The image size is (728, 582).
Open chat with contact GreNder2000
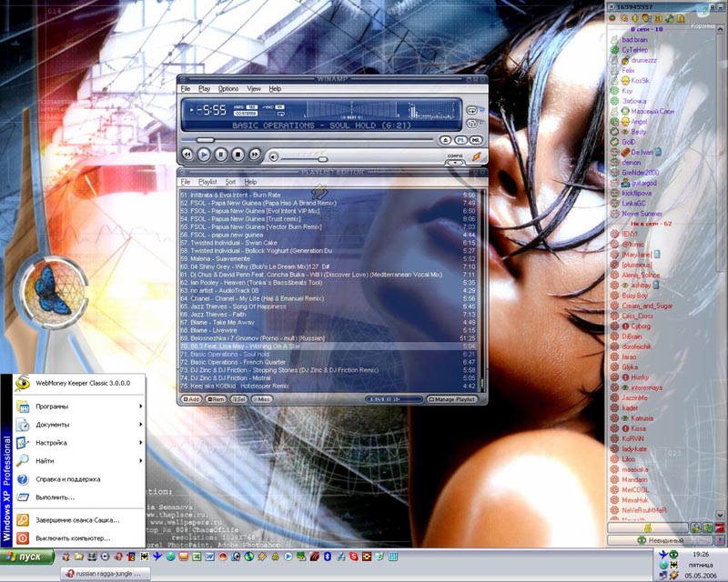coord(641,173)
